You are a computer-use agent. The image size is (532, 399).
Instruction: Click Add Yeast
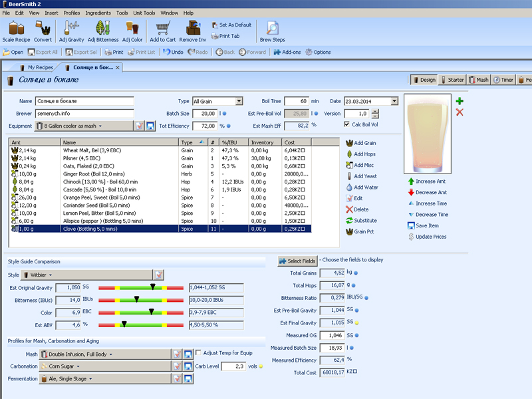pyautogui.click(x=361, y=176)
